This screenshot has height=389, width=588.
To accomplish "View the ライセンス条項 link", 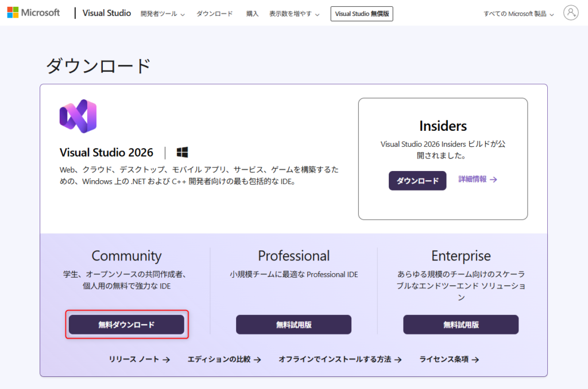I will [449, 359].
